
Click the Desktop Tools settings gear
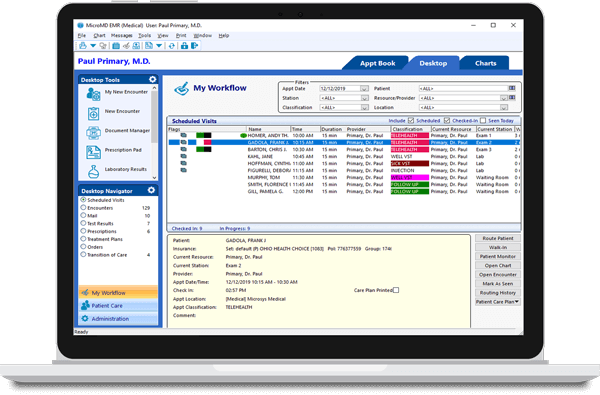click(x=152, y=79)
